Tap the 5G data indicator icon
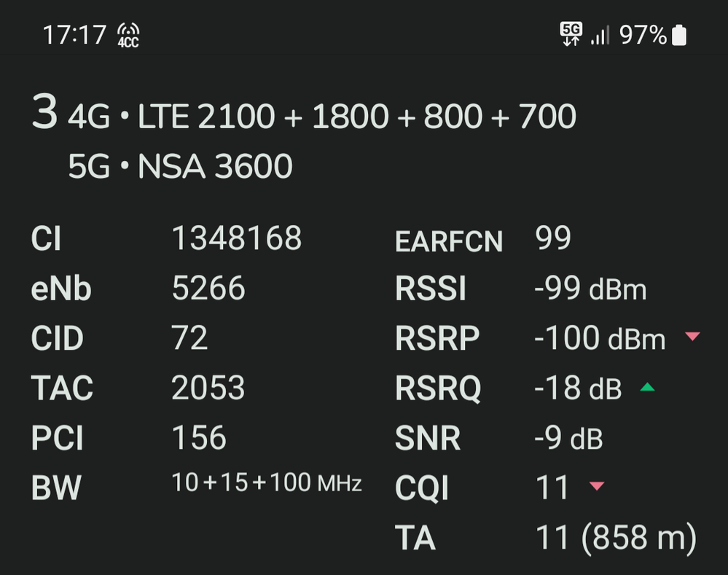This screenshot has height=575, width=728. point(571,34)
